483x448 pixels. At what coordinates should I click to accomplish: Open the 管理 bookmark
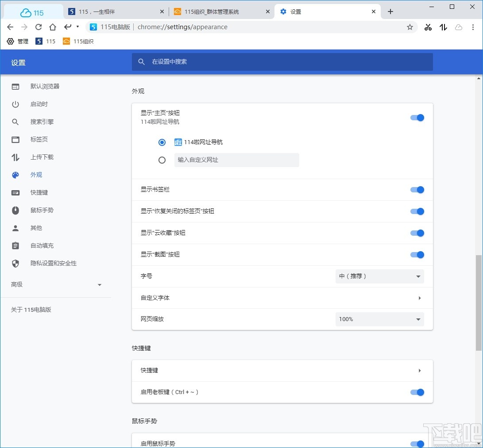(18, 41)
